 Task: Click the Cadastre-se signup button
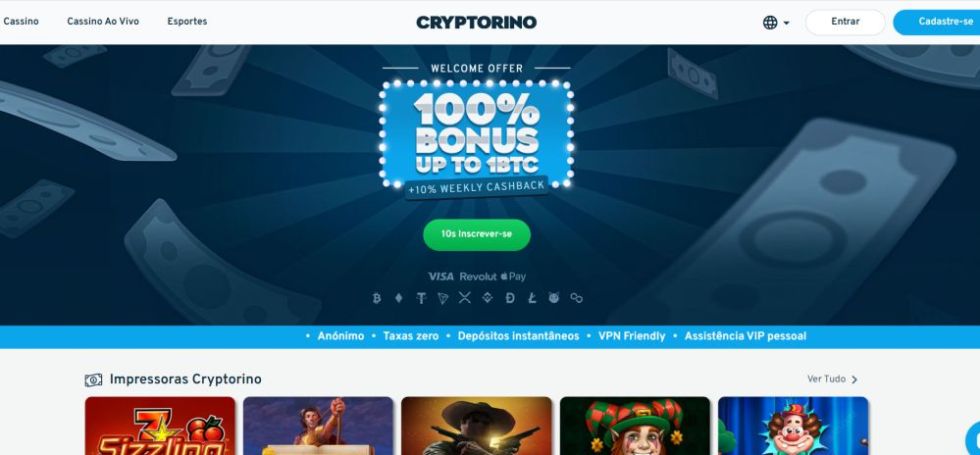(936, 22)
